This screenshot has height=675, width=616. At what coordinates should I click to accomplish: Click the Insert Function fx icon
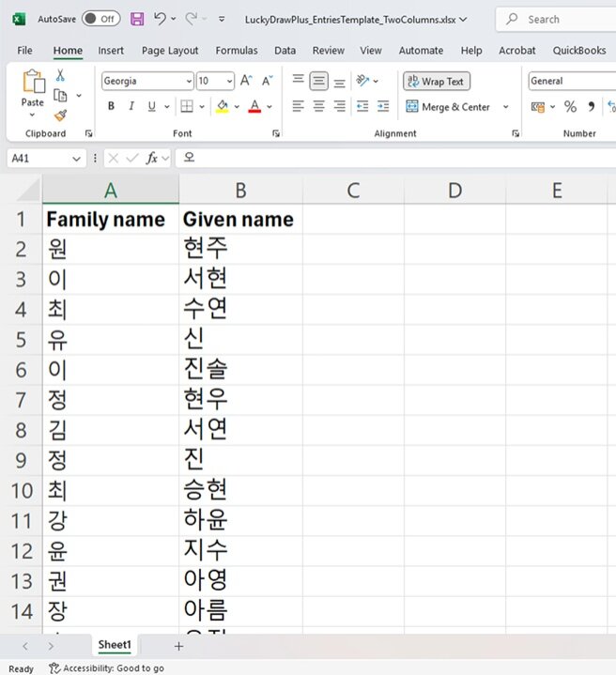click(x=152, y=159)
